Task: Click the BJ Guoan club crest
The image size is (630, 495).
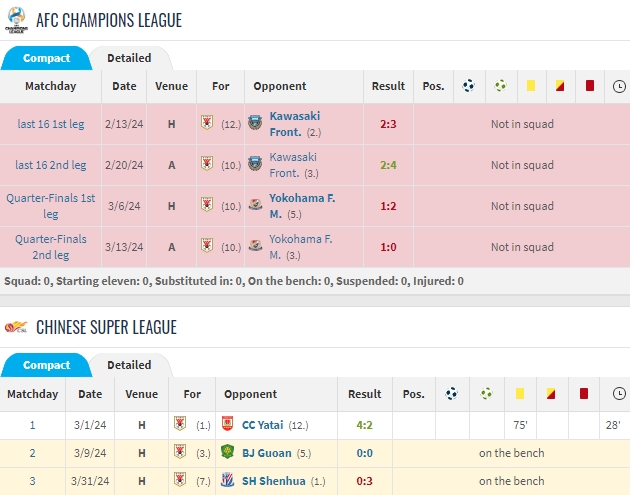Action: 227,452
